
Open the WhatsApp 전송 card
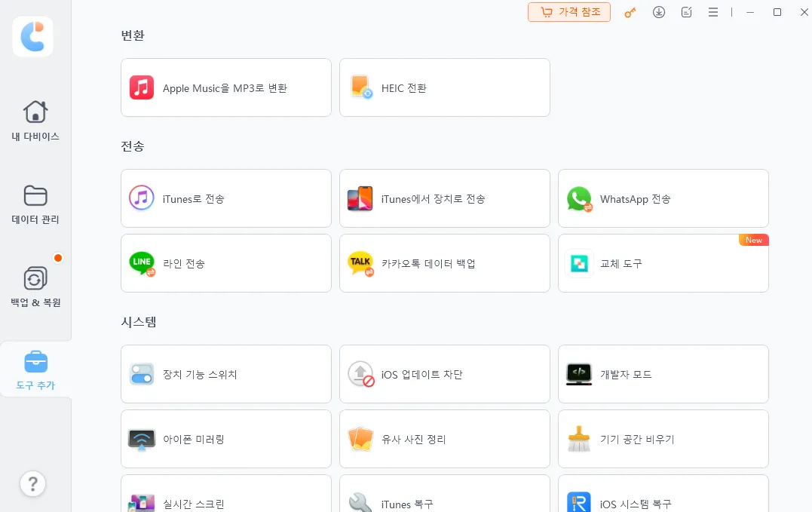(663, 198)
